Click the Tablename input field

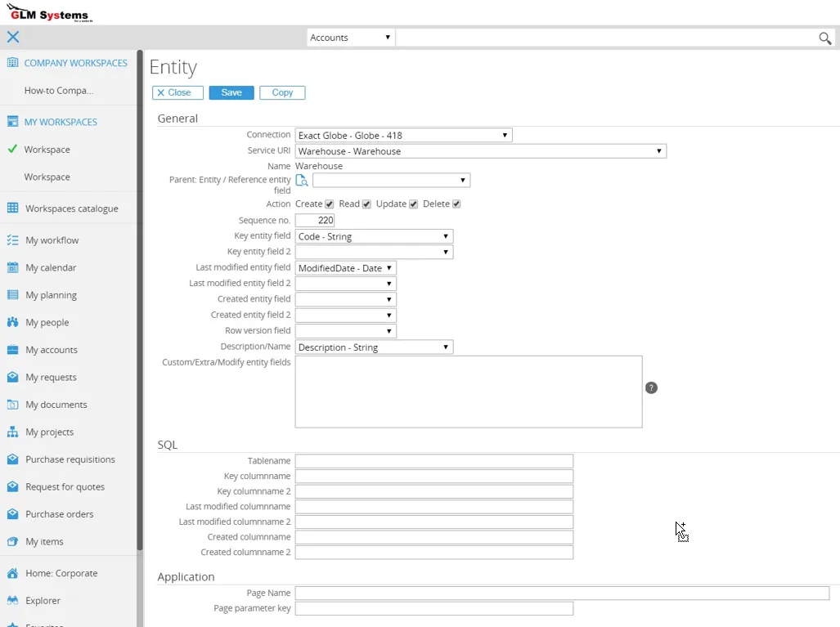coord(433,461)
